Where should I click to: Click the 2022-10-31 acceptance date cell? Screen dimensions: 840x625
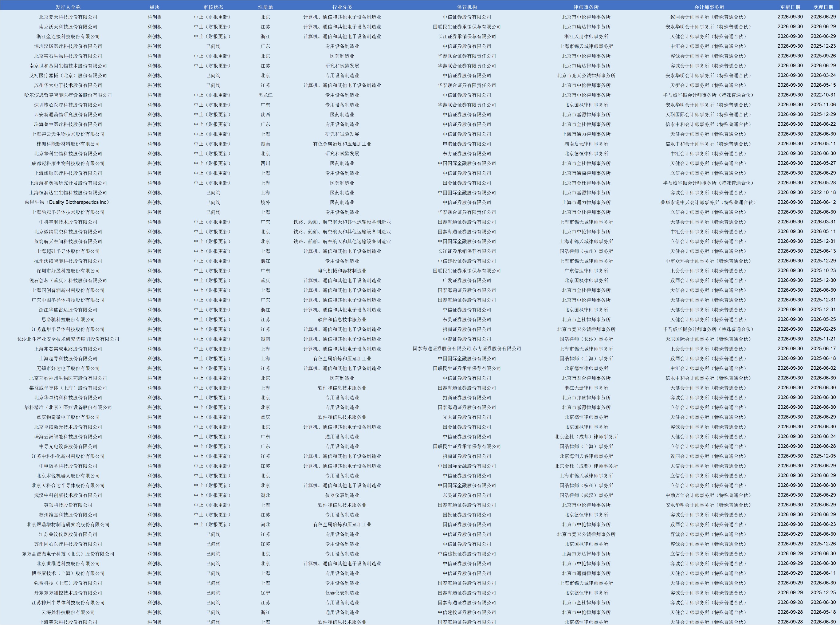point(823,95)
